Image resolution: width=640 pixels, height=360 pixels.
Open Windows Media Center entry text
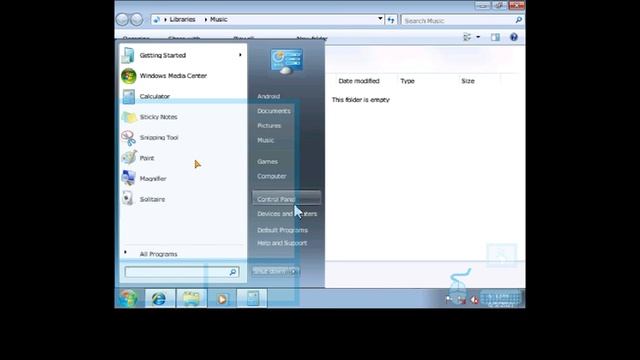click(x=173, y=76)
